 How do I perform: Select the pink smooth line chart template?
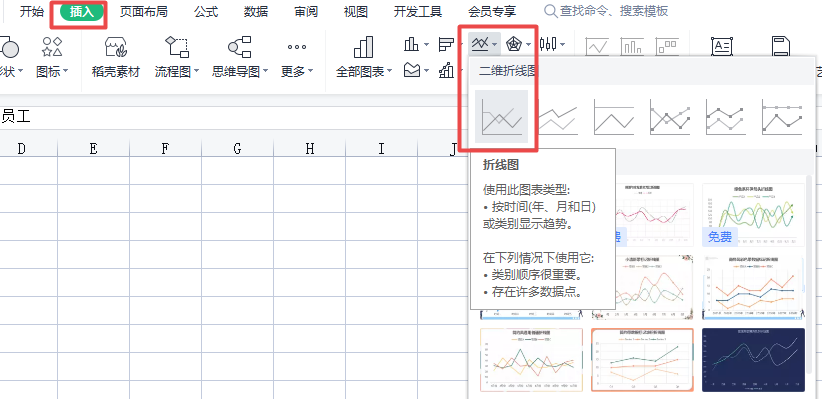pos(655,215)
